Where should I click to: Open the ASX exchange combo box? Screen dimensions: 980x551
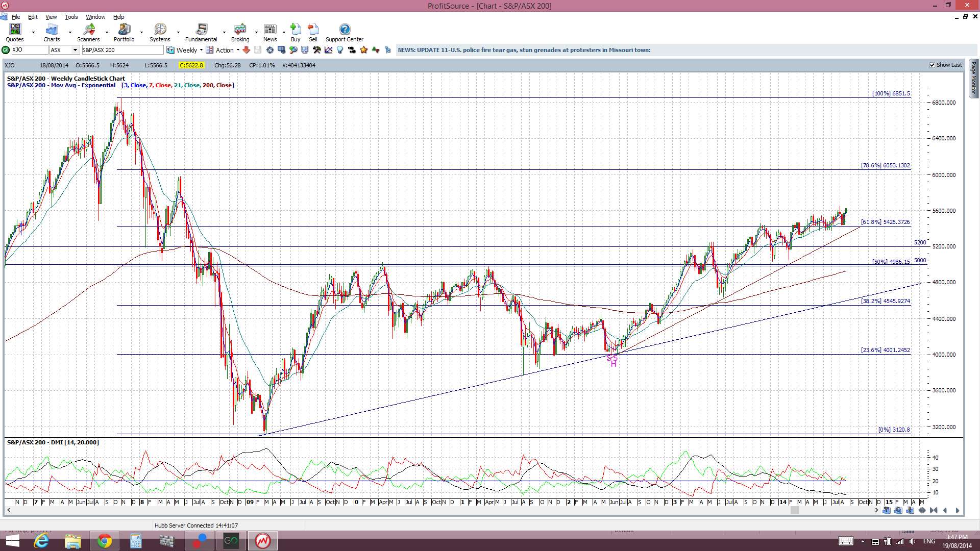pyautogui.click(x=64, y=50)
